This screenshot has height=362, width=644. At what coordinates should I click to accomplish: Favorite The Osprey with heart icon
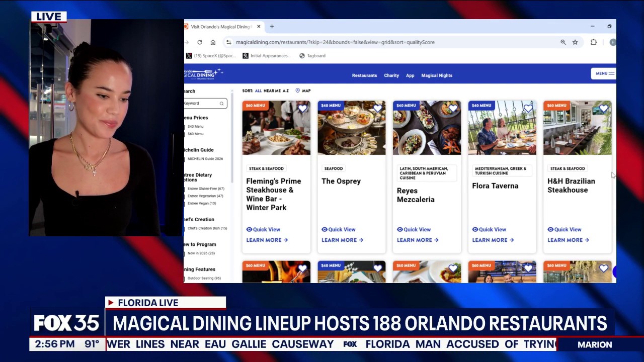tap(378, 109)
